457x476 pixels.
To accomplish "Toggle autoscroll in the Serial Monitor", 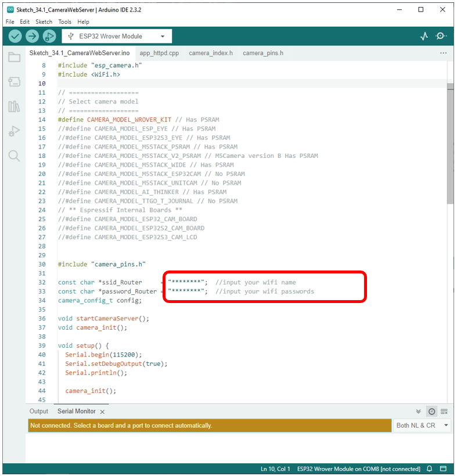I will tap(418, 412).
